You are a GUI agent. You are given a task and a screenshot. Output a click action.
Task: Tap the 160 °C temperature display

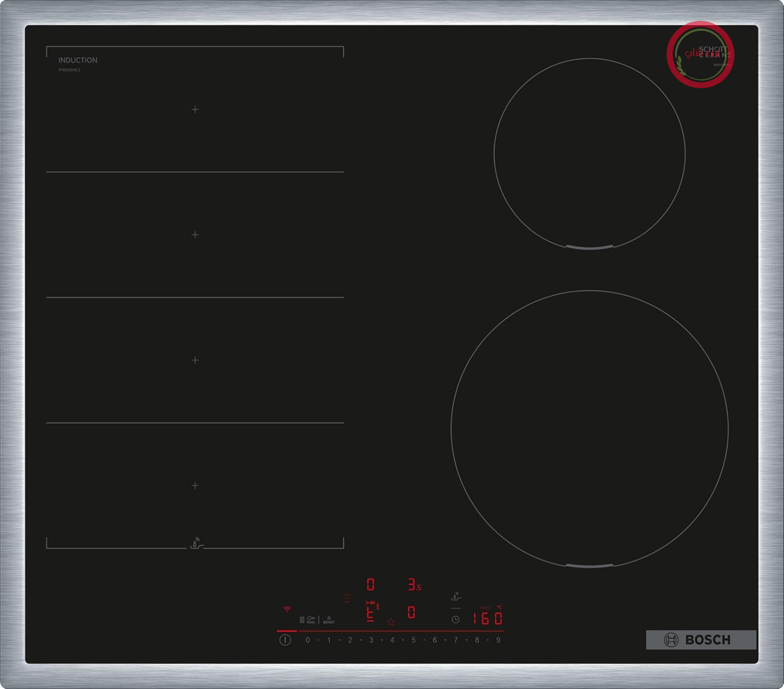click(x=488, y=618)
